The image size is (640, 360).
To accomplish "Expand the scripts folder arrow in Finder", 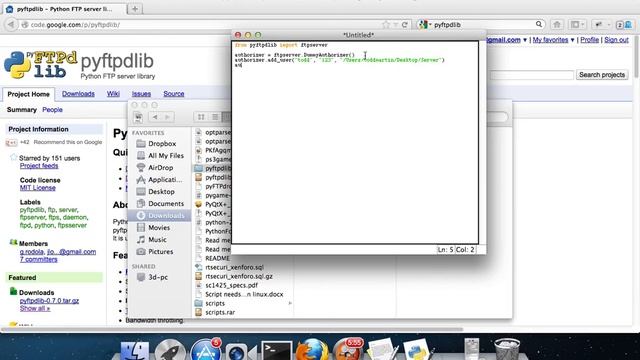I will 290,303.
